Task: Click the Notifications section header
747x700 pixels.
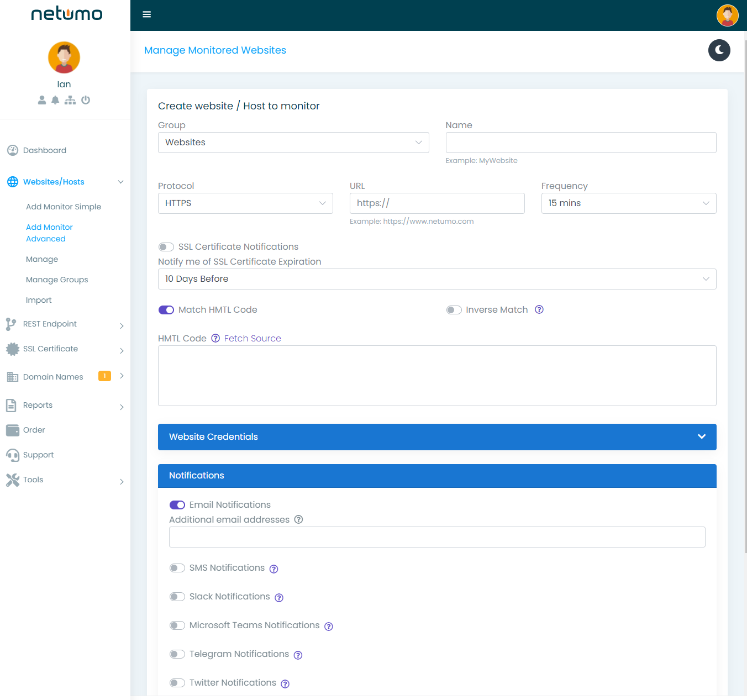Action: click(437, 476)
